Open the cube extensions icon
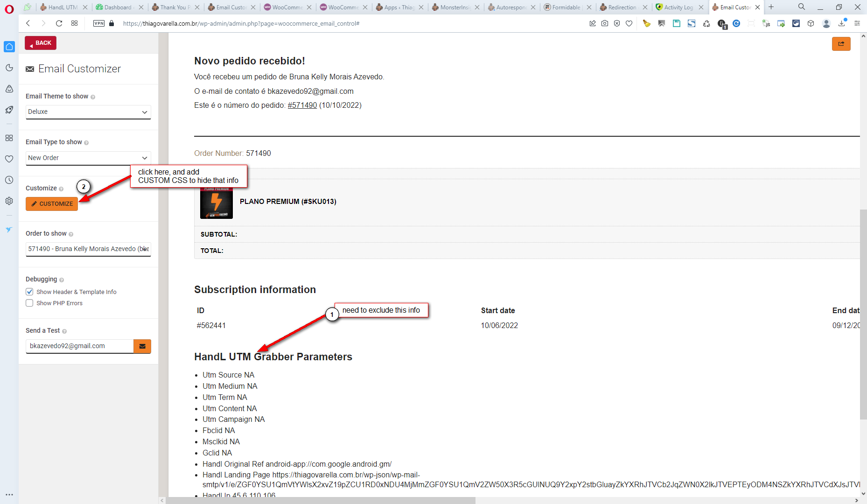867x504 pixels. click(x=811, y=23)
